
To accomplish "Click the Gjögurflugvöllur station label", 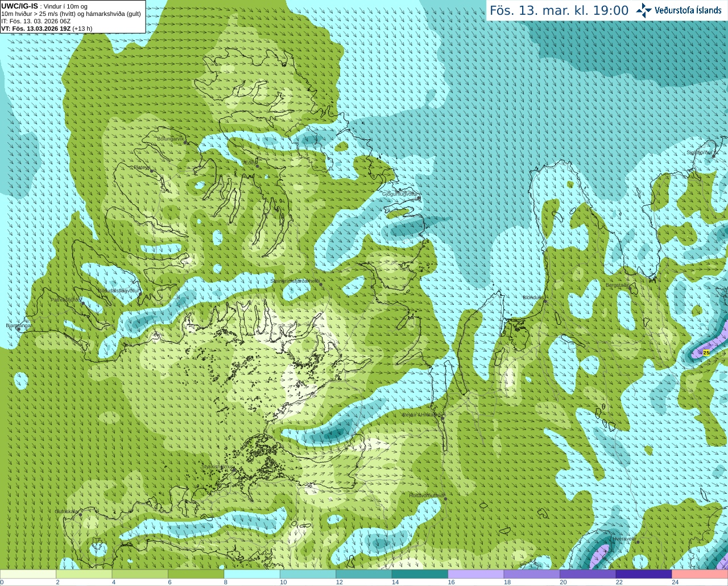I will [x=400, y=194].
